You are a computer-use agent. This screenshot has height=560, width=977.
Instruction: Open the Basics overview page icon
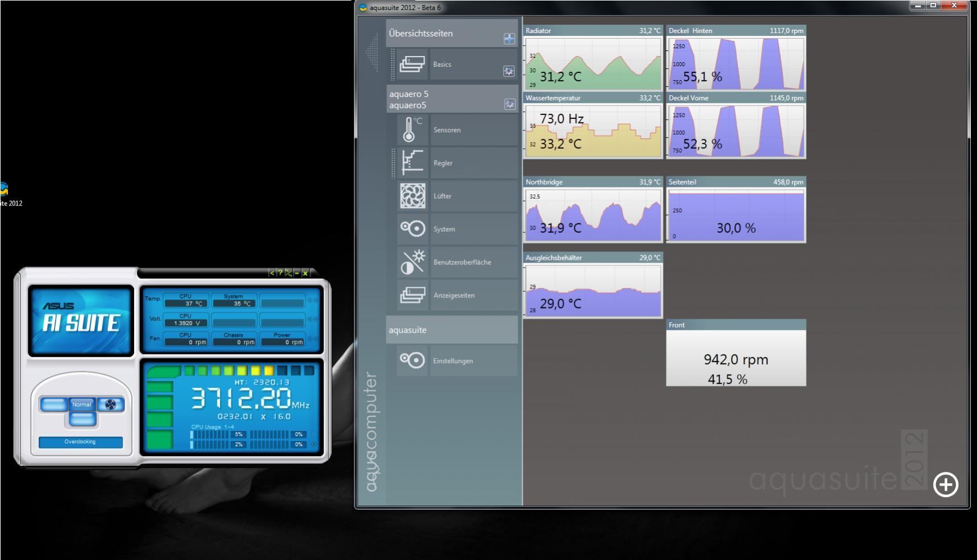coord(412,64)
